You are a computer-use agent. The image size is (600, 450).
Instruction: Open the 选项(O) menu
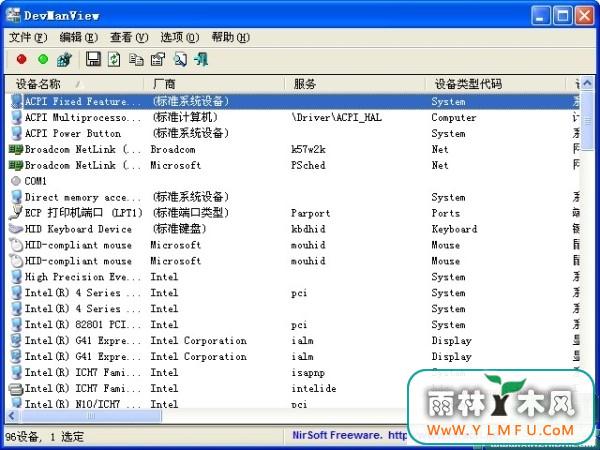pyautogui.click(x=180, y=38)
